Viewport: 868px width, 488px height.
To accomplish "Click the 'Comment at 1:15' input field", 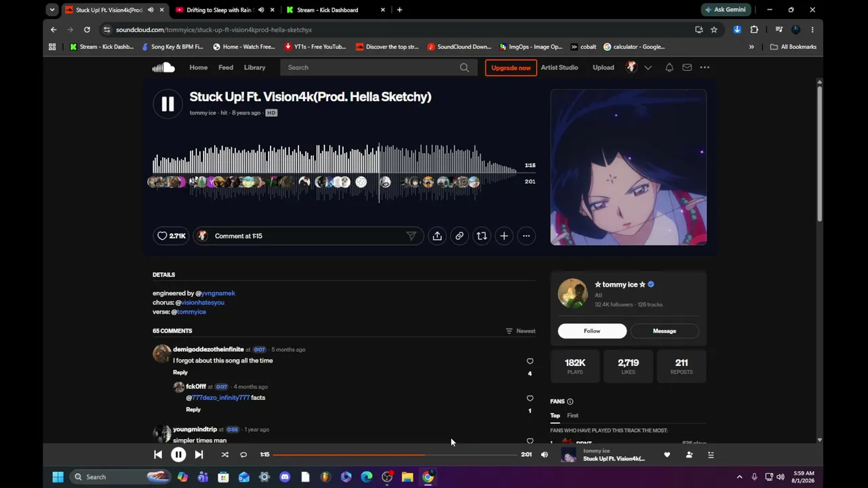I will (x=309, y=236).
